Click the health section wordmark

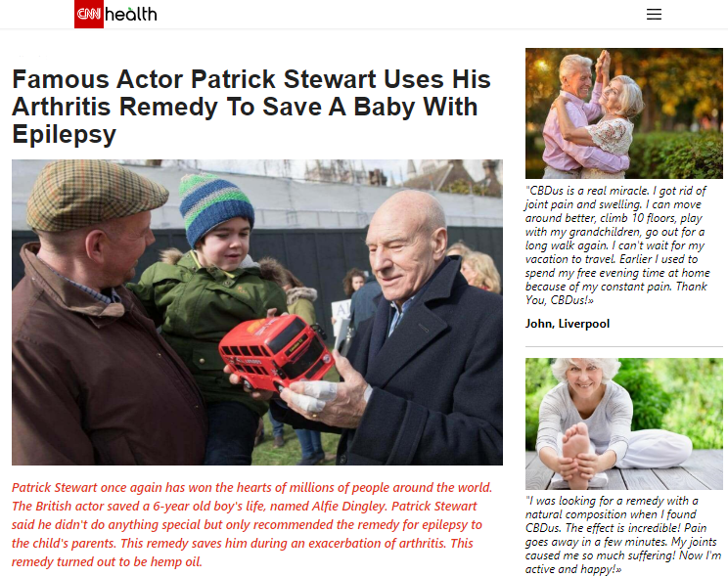(x=131, y=15)
